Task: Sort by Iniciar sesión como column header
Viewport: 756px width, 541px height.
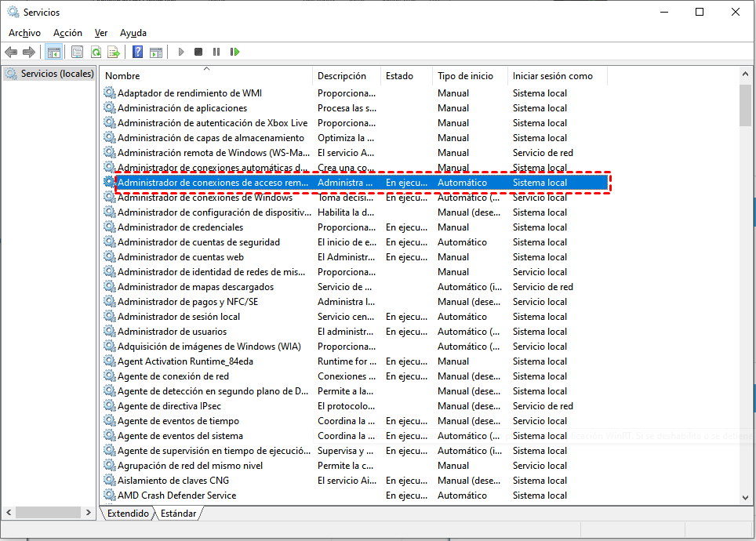Action: tap(558, 76)
